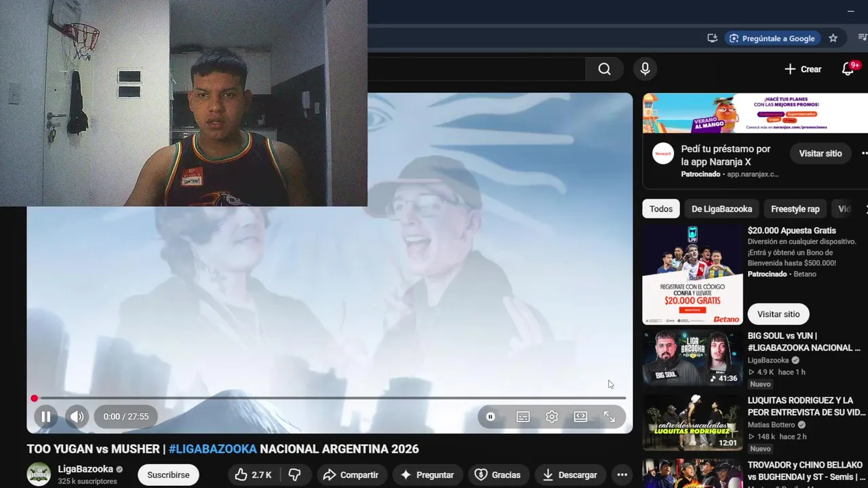868x488 pixels.
Task: Click the webcam overlay window
Action: [184, 103]
